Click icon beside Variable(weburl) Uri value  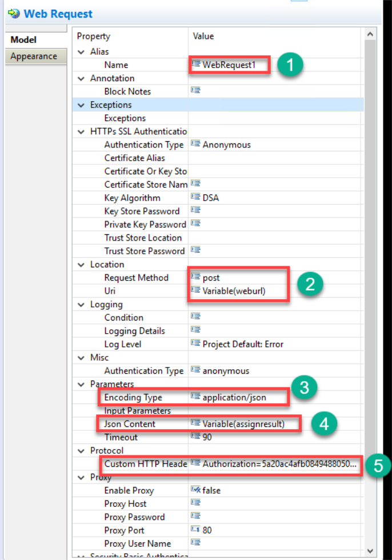(x=196, y=291)
